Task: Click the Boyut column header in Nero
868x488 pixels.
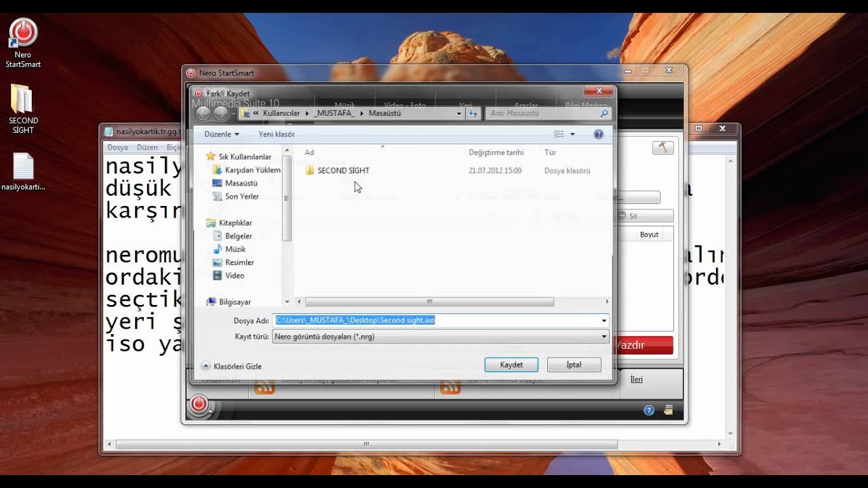Action: (649, 235)
